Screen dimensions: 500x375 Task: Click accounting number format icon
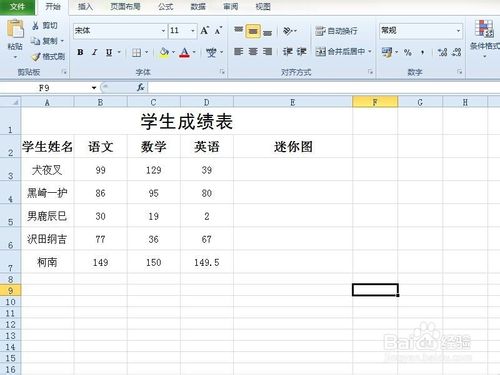[x=387, y=52]
